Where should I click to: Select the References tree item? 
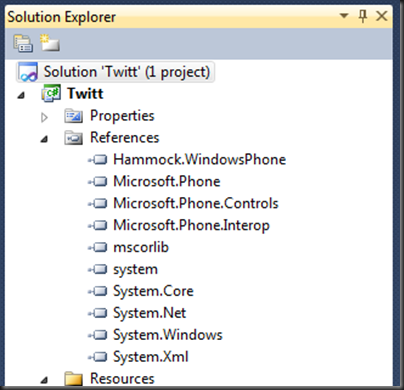[125, 138]
